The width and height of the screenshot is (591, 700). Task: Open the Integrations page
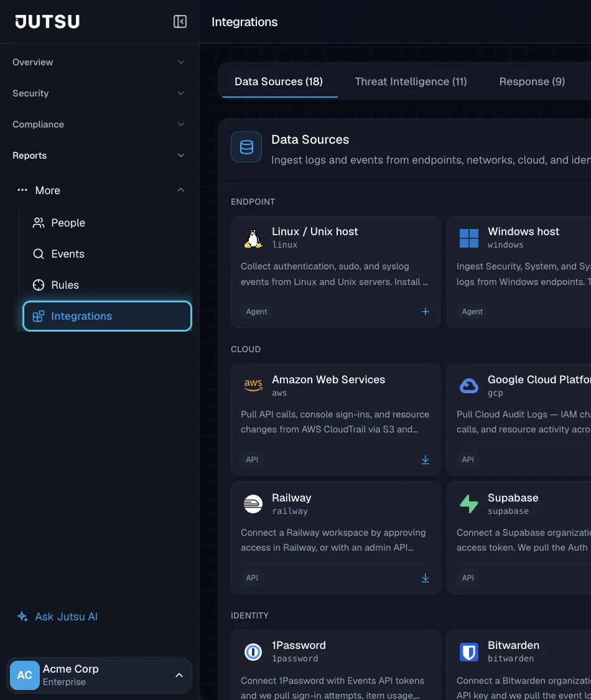[107, 316]
